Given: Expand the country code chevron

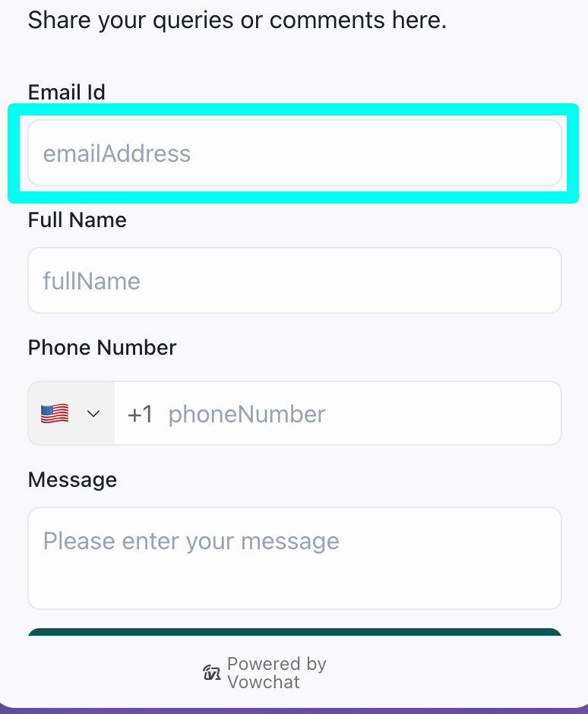Looking at the screenshot, I should coord(93,414).
